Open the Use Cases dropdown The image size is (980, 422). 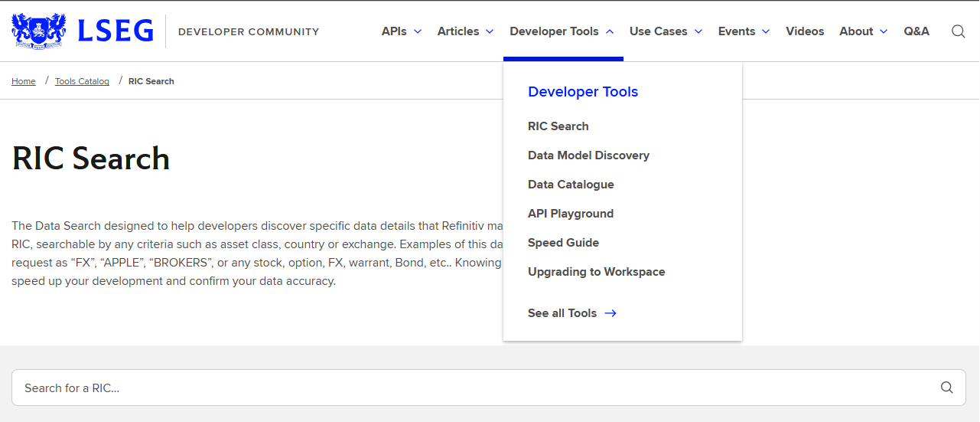[x=666, y=31]
